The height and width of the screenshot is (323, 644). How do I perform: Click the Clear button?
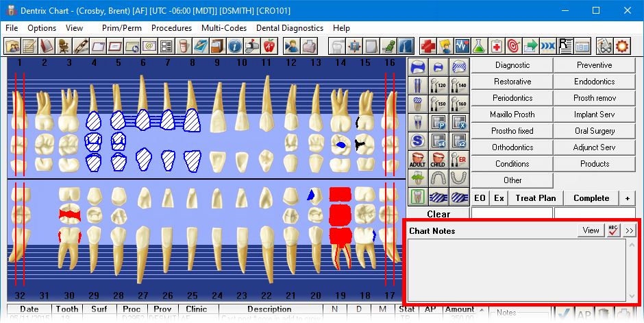point(438,213)
